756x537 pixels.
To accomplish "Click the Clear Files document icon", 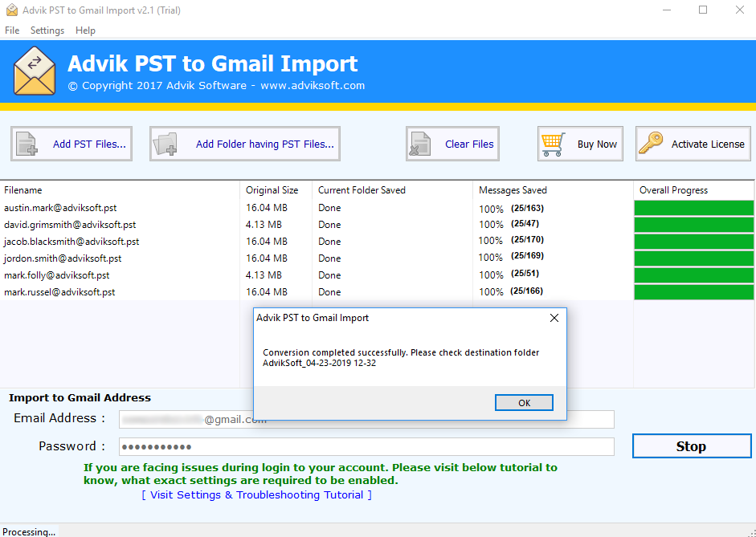I will pyautogui.click(x=419, y=144).
